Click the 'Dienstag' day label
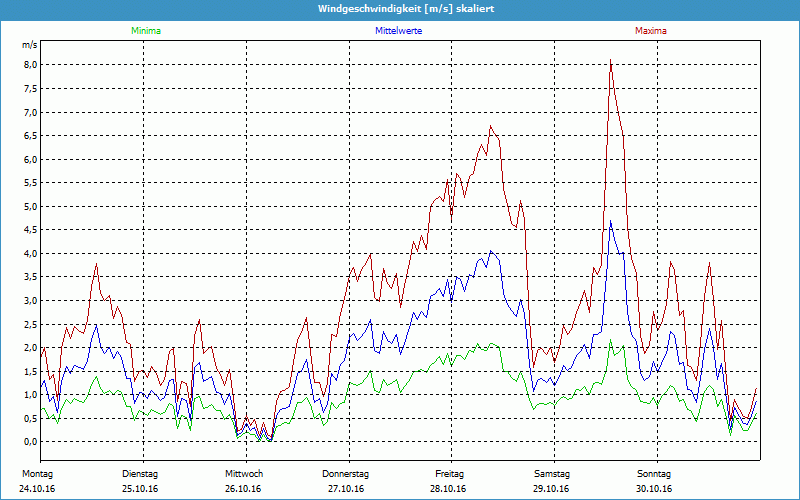 point(140,474)
